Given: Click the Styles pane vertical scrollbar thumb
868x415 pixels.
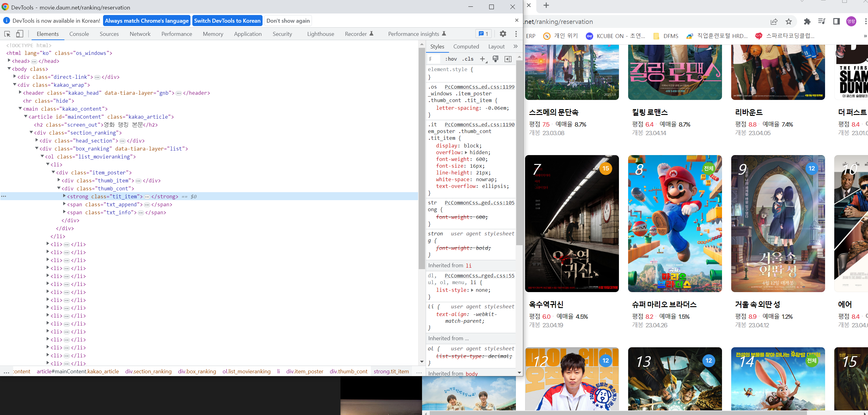Looking at the screenshot, I should [x=519, y=153].
